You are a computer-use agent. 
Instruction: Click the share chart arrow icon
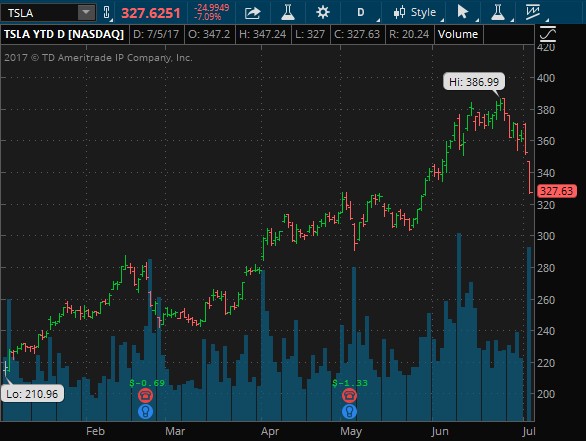pyautogui.click(x=253, y=13)
